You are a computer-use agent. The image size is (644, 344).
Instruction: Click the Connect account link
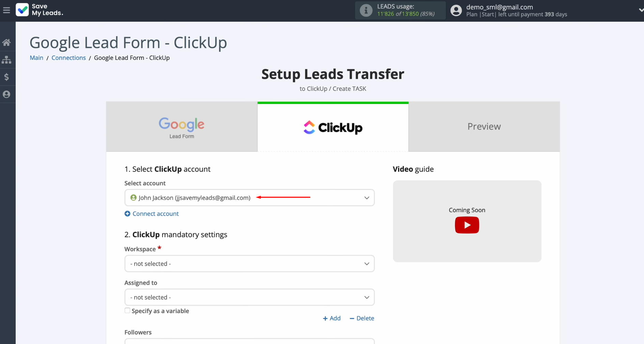(x=155, y=214)
